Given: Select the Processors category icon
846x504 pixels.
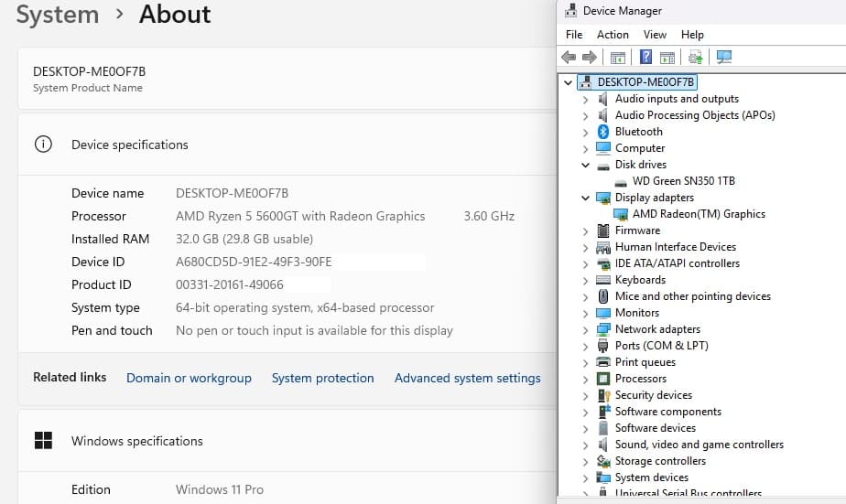Looking at the screenshot, I should pos(603,379).
